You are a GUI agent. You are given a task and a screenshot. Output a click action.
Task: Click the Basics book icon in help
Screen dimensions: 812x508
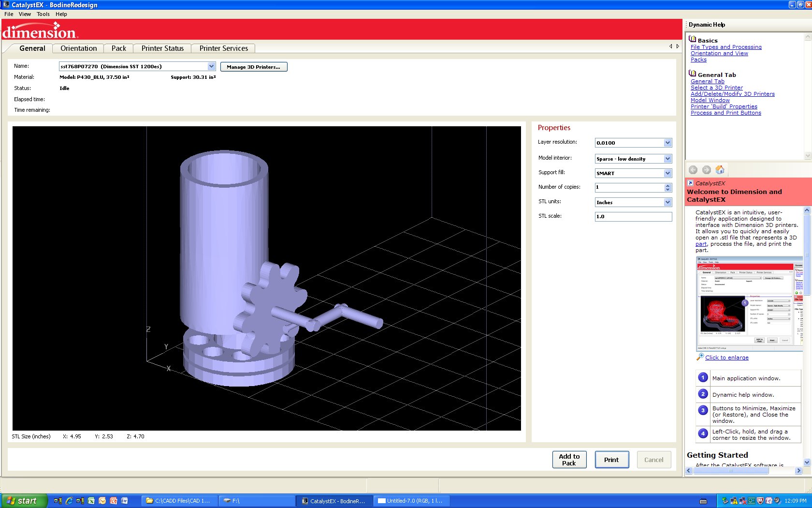(x=692, y=40)
